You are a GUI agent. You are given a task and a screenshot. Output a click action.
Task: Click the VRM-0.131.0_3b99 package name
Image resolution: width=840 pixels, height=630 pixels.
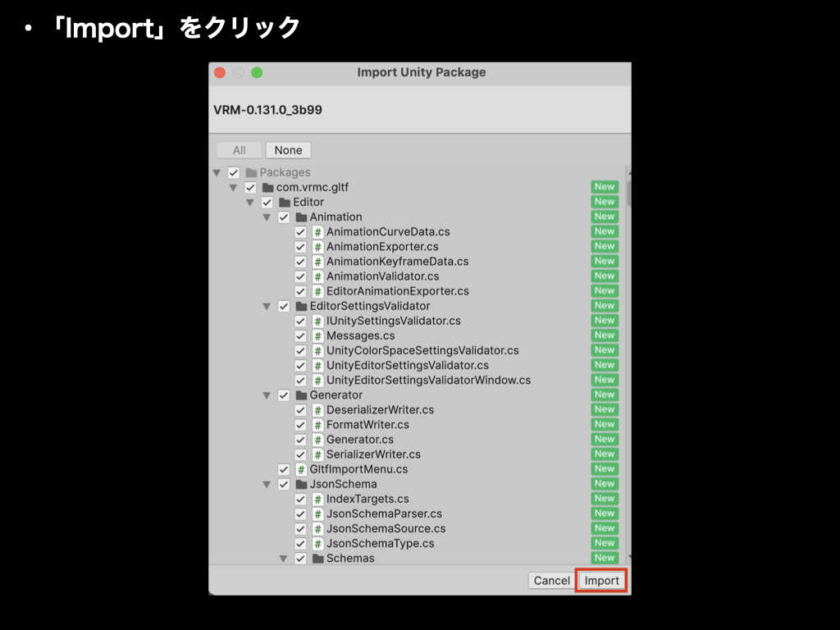[x=267, y=110]
